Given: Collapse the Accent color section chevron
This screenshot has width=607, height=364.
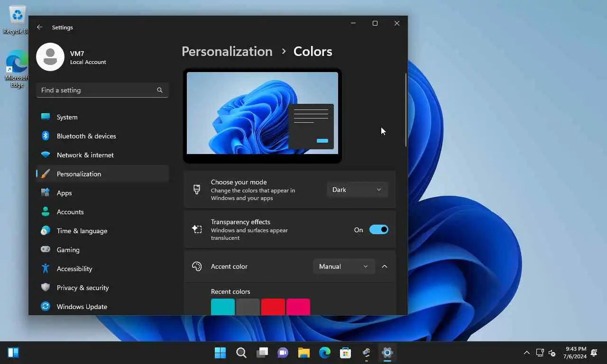Looking at the screenshot, I should [385, 266].
